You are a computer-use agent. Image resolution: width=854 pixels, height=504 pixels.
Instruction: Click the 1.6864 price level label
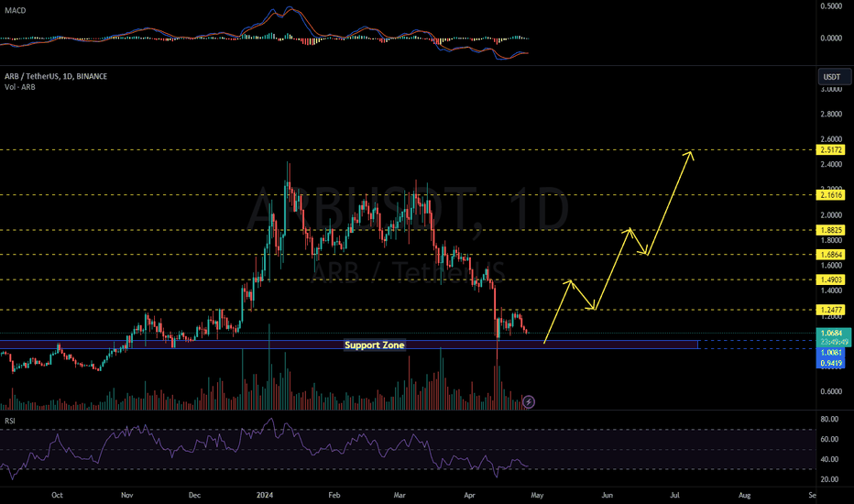[x=830, y=255]
